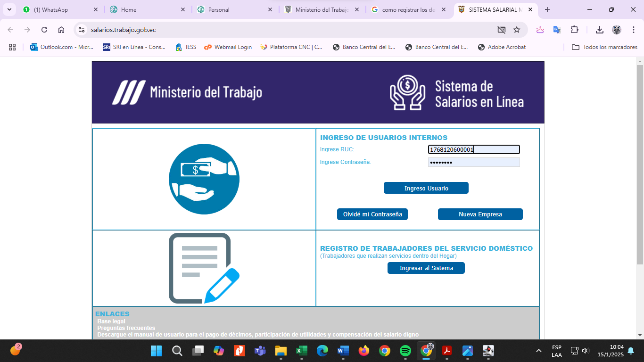
Task: Click Ingresar al Sistema button
Action: 426,268
